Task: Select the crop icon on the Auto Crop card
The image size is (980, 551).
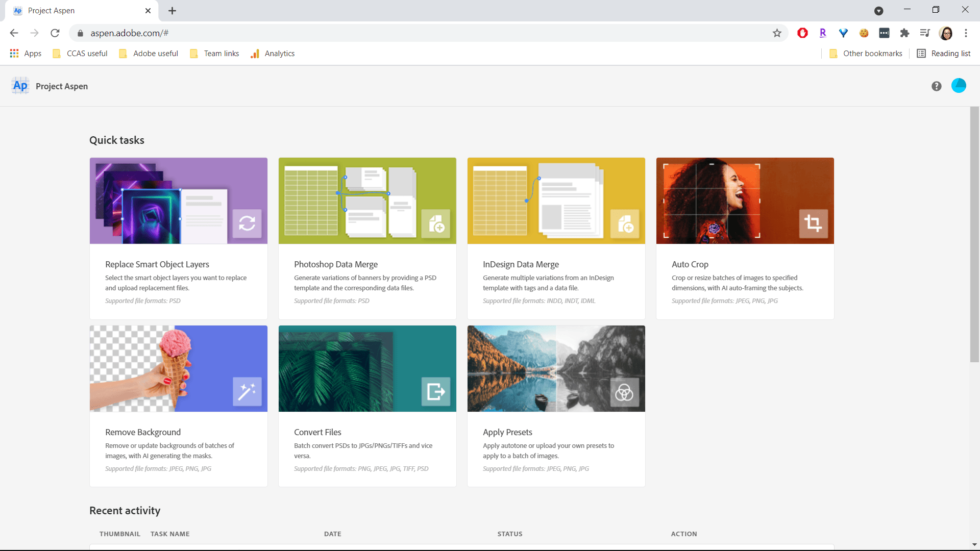Action: 814,223
